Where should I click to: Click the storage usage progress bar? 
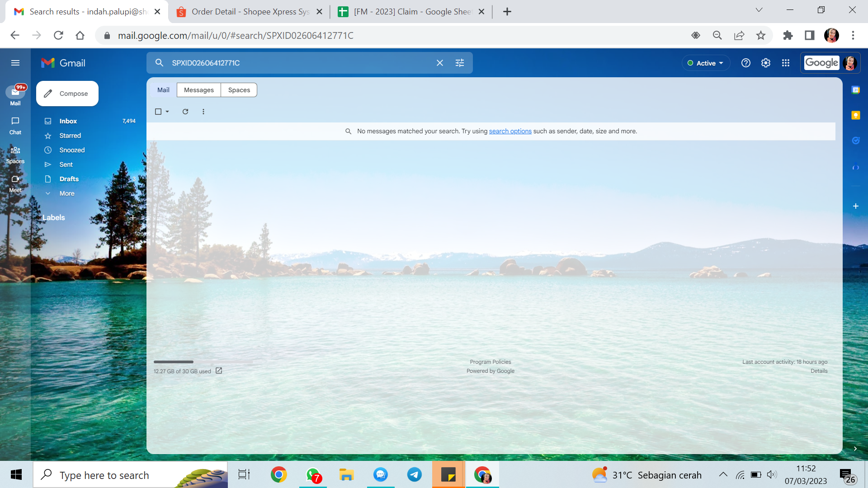point(203,362)
